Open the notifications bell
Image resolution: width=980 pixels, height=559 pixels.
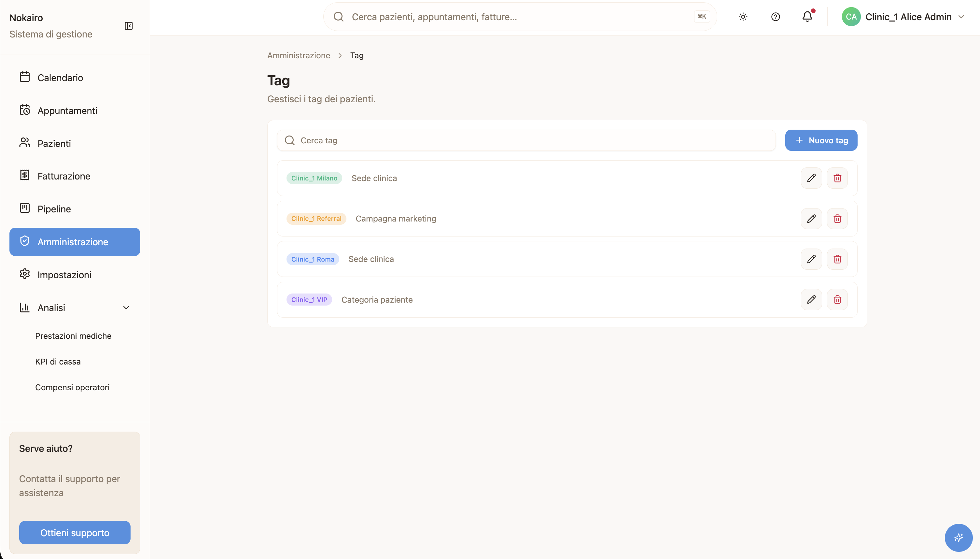pos(807,17)
